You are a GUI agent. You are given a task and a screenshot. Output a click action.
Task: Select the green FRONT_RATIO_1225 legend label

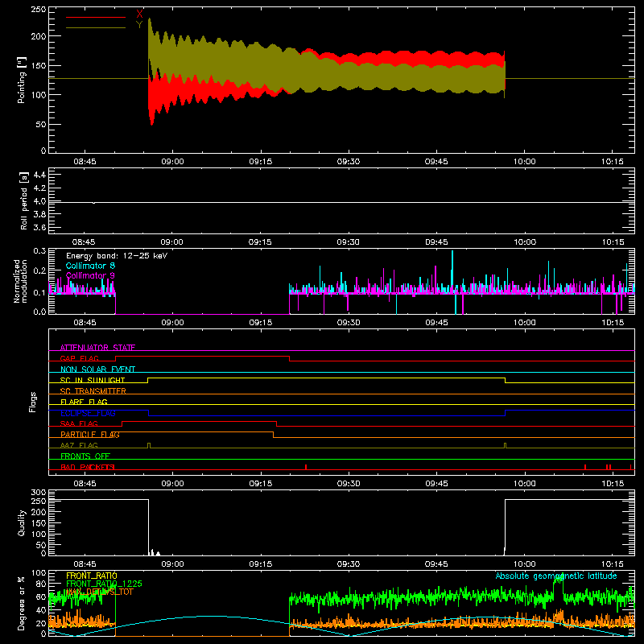pos(105,584)
